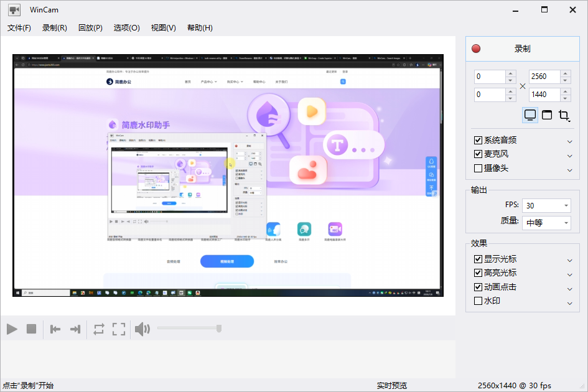Click the height field showing 1440
Screen dimensions: 588x392
coord(544,95)
